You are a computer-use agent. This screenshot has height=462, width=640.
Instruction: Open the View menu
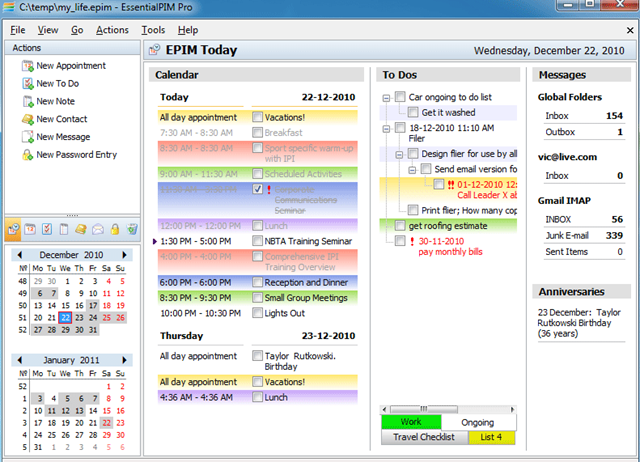tap(48, 30)
